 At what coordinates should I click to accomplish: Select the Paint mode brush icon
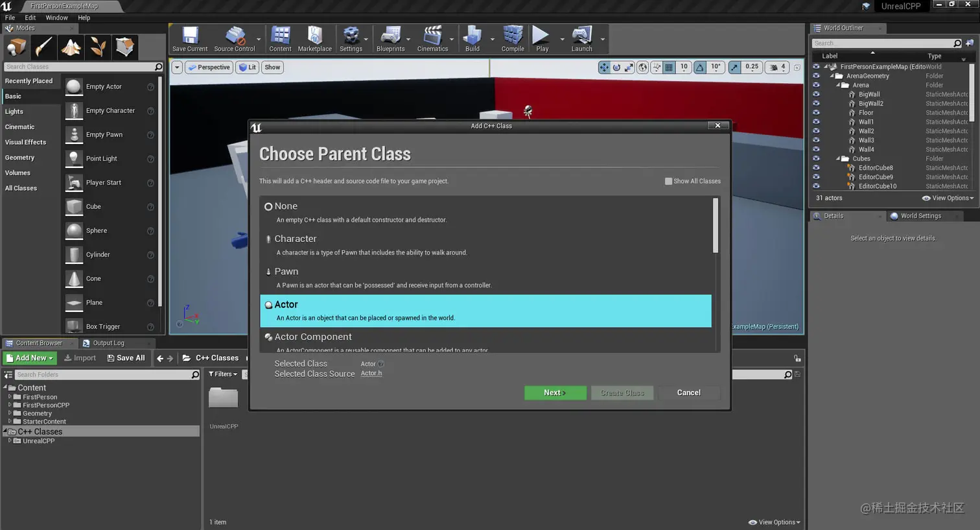click(43, 47)
